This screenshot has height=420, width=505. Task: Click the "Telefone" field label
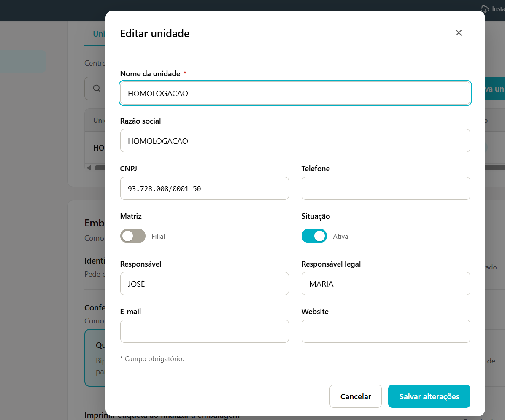pos(316,169)
